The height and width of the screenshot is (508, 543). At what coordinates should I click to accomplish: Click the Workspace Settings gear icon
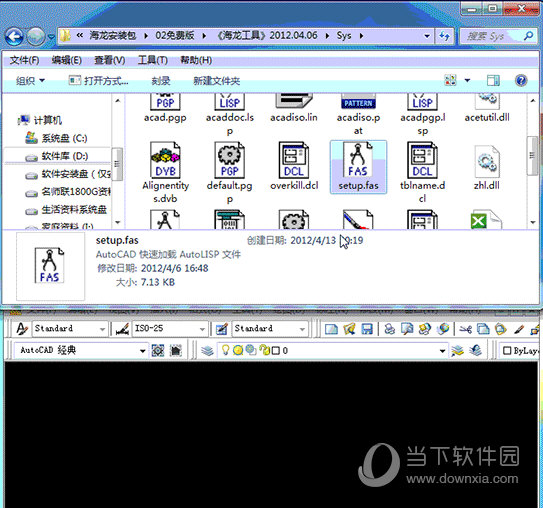tap(158, 351)
